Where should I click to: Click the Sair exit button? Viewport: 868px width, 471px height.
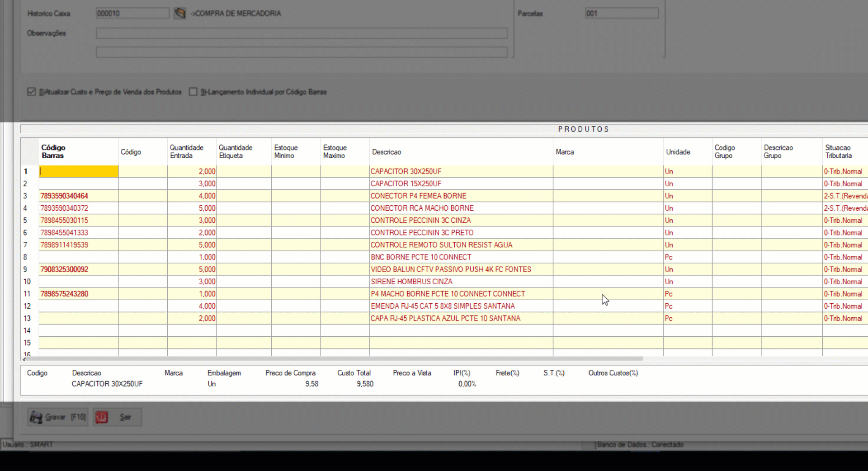[118, 417]
